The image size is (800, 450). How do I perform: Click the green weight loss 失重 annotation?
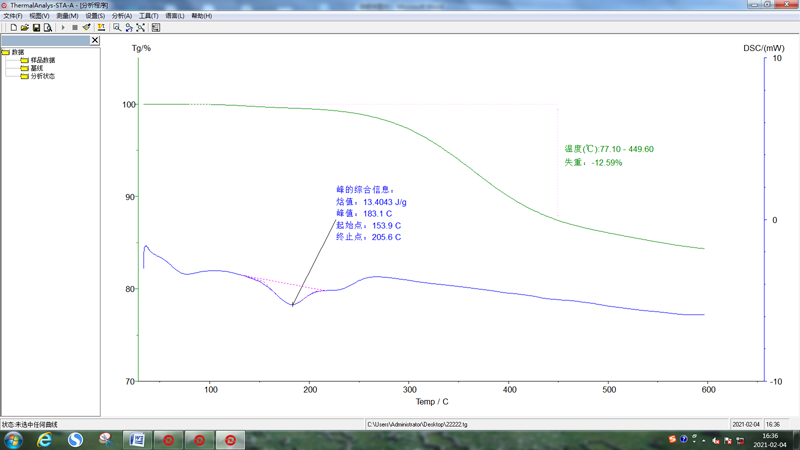click(593, 162)
